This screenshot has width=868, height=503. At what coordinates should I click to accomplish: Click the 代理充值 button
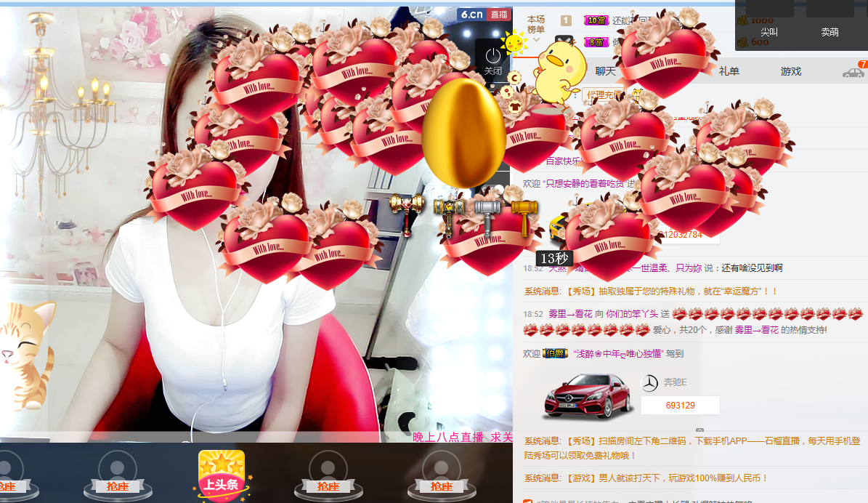tap(604, 94)
